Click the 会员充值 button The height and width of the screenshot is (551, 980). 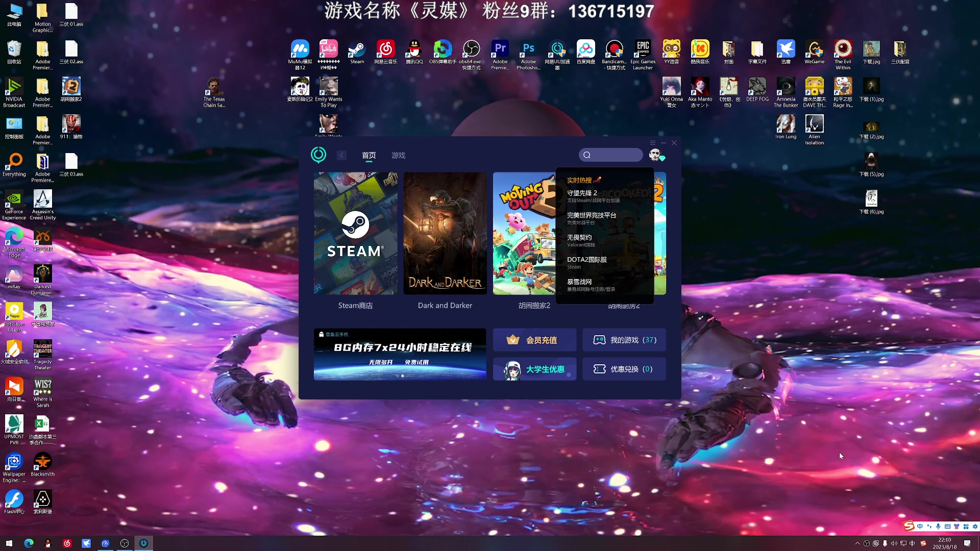coord(534,340)
